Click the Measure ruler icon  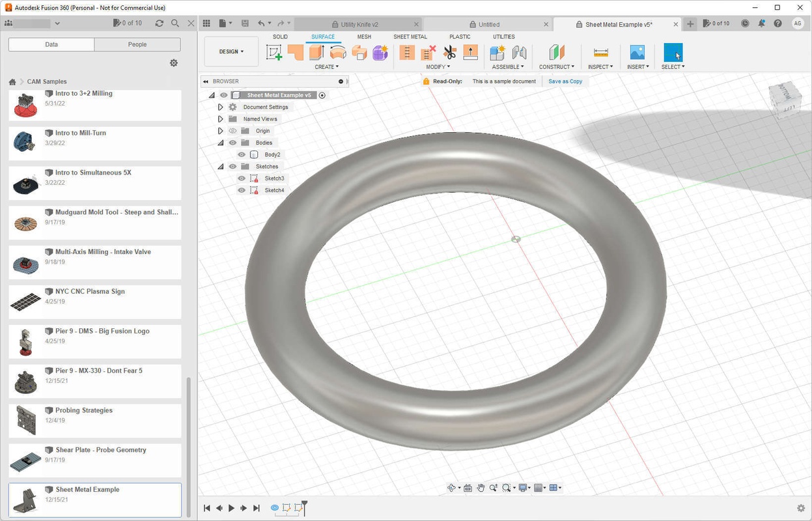pos(600,53)
